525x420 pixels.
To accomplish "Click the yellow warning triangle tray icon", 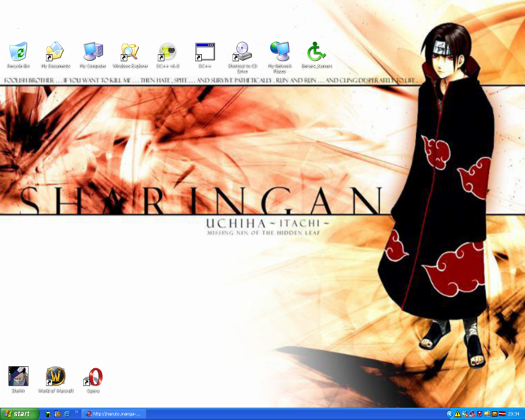I will pyautogui.click(x=457, y=414).
